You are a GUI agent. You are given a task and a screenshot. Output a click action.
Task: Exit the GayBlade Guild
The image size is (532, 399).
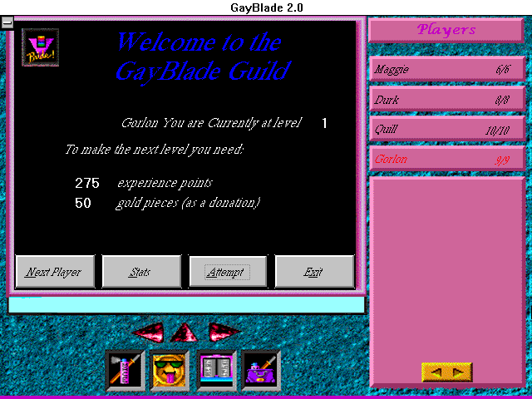point(314,272)
